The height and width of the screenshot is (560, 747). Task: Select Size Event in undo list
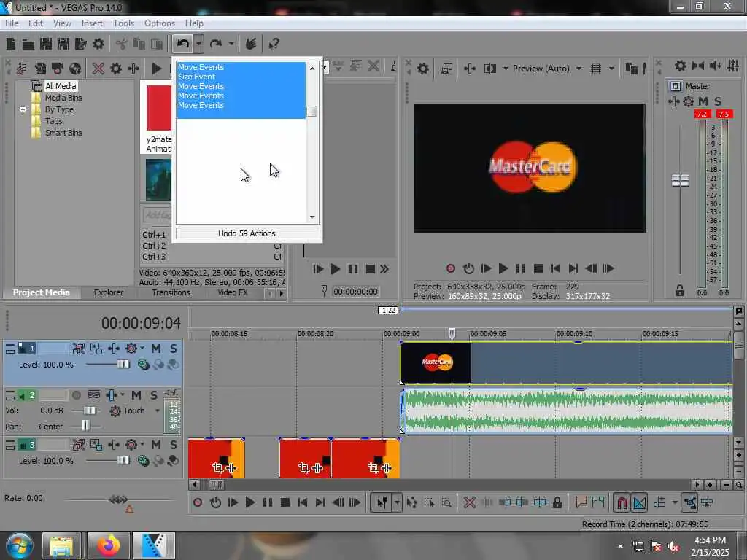pyautogui.click(x=241, y=77)
